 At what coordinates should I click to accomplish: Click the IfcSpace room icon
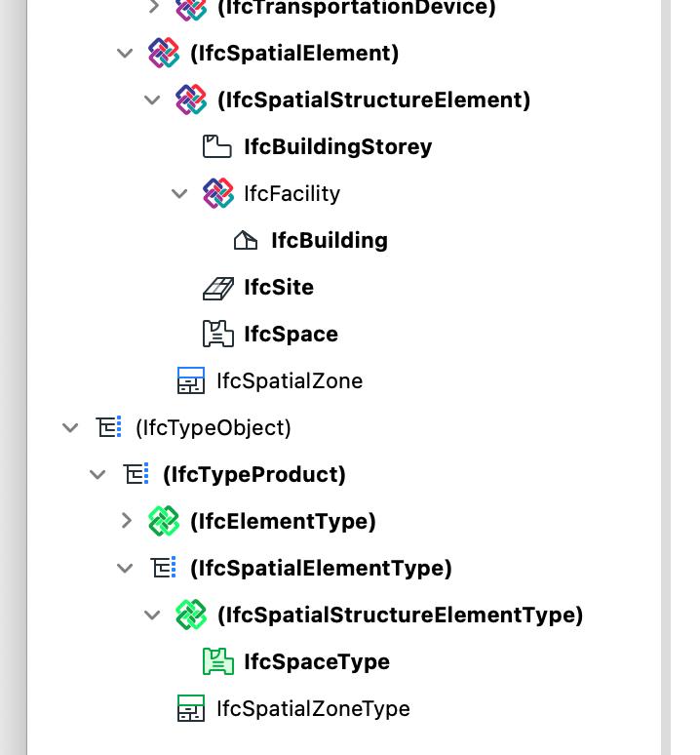click(218, 334)
